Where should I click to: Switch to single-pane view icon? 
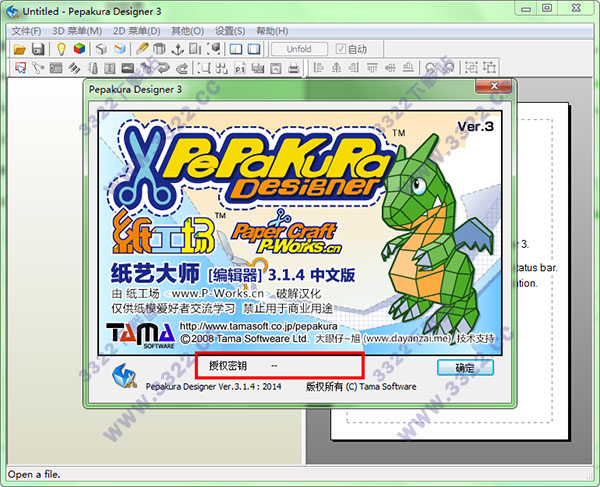[254, 49]
